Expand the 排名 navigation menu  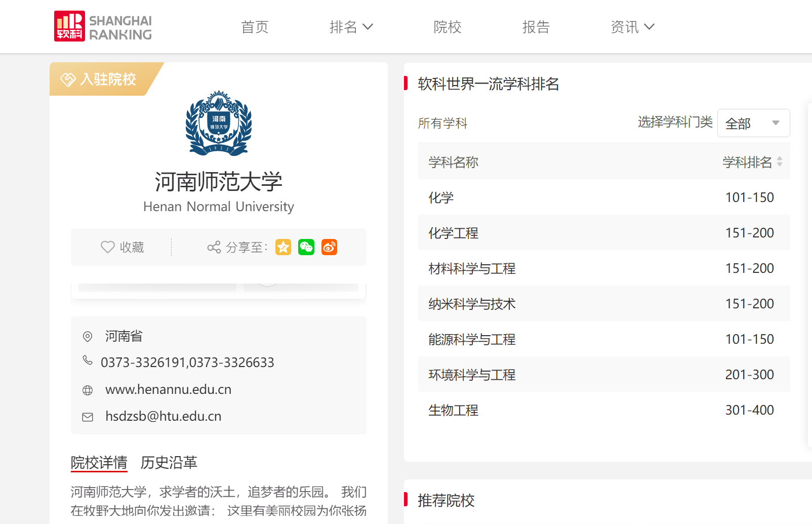[x=351, y=27]
